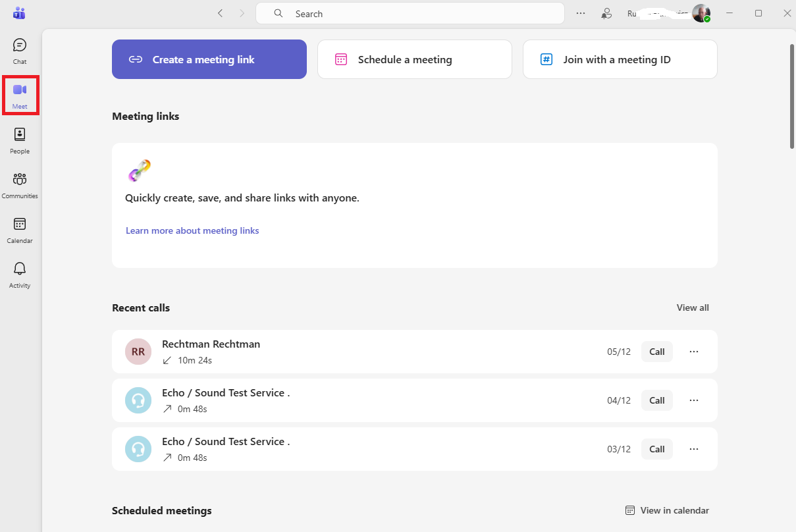
Task: Open Learn more about meeting links
Action: 192,230
